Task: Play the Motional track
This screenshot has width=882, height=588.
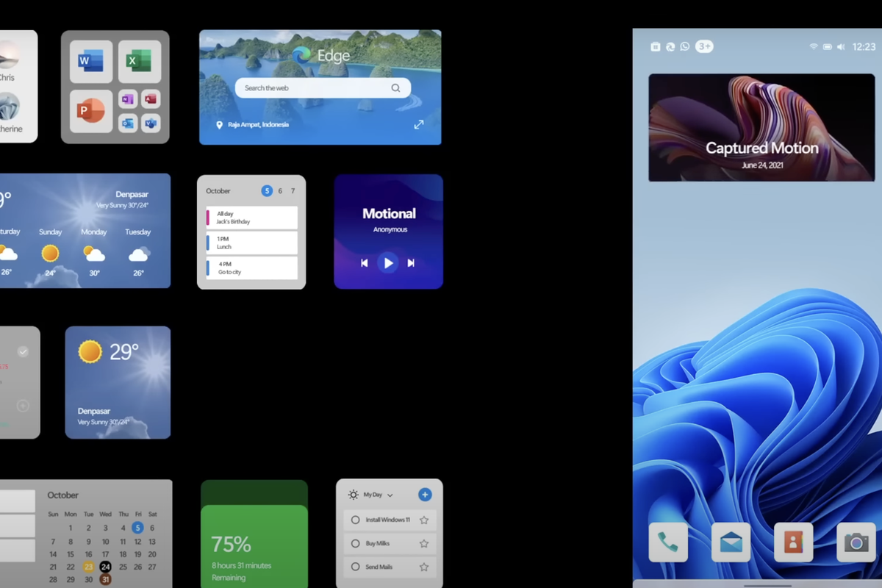Action: click(x=388, y=262)
